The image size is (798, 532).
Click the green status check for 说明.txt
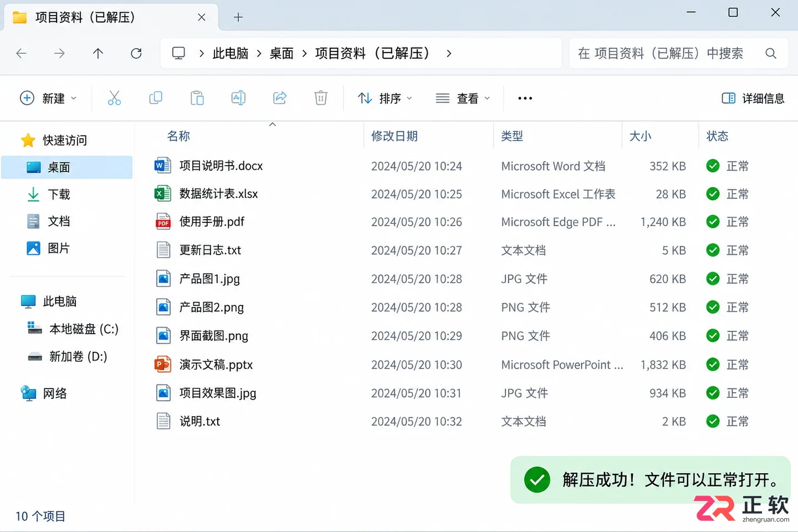713,421
